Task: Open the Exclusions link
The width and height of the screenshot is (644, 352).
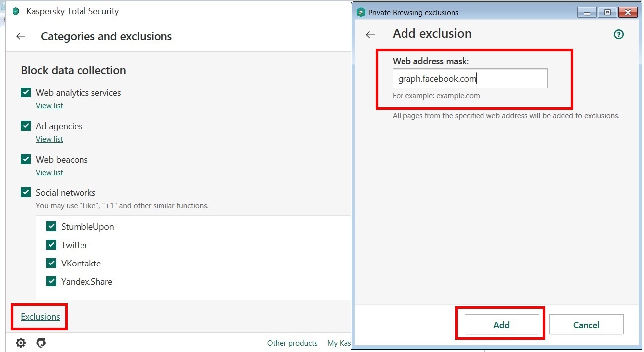Action: pyautogui.click(x=40, y=317)
